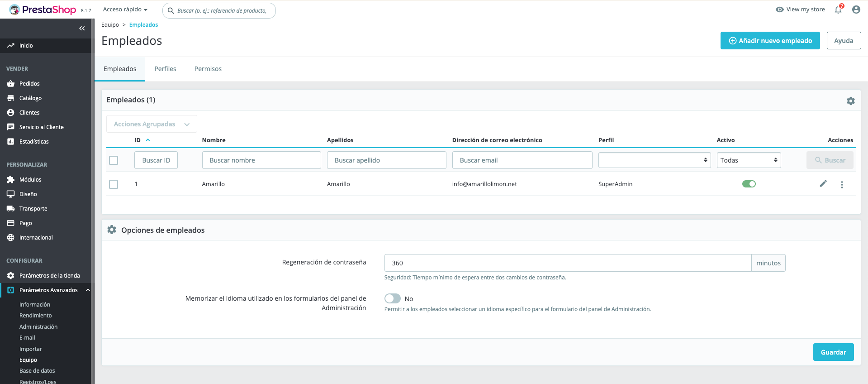The width and height of the screenshot is (868, 384).
Task: Click the Servicio al Cliente chat icon
Action: click(x=10, y=127)
